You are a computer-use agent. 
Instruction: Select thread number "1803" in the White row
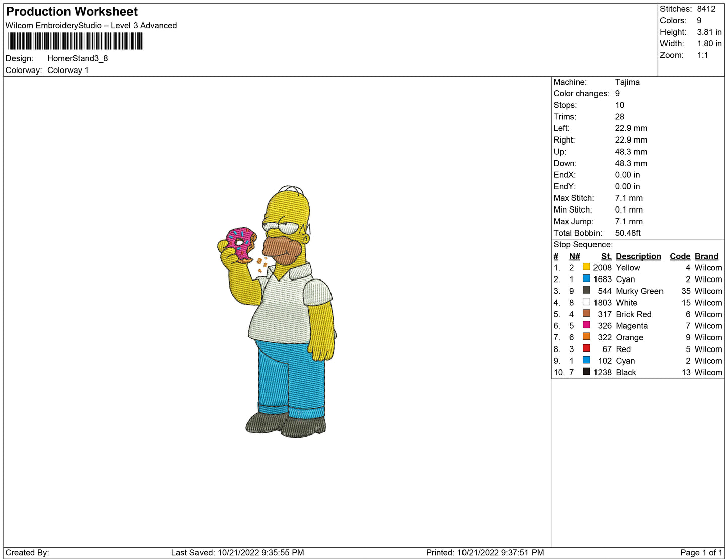[602, 303]
